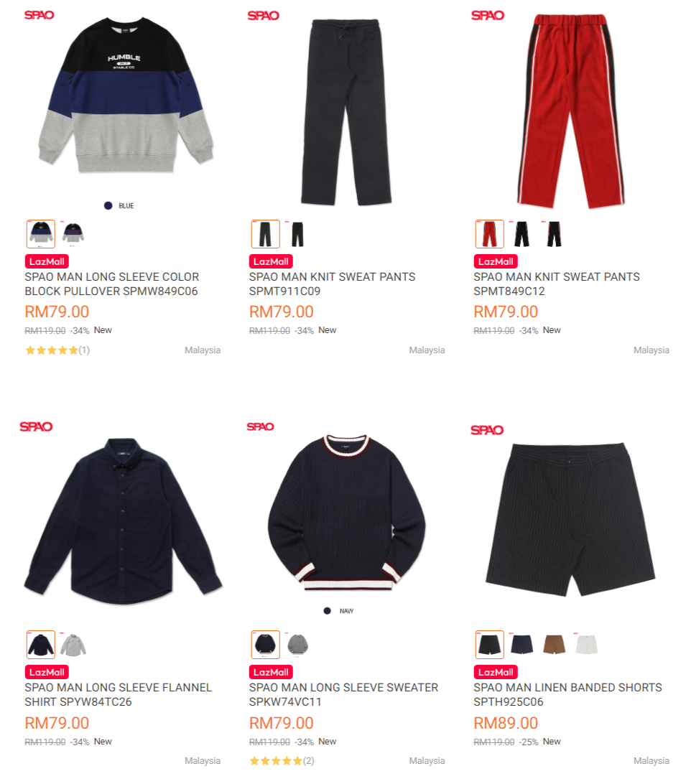The height and width of the screenshot is (784, 686).
Task: Choose the white linen banded shorts variant
Action: coord(586,645)
